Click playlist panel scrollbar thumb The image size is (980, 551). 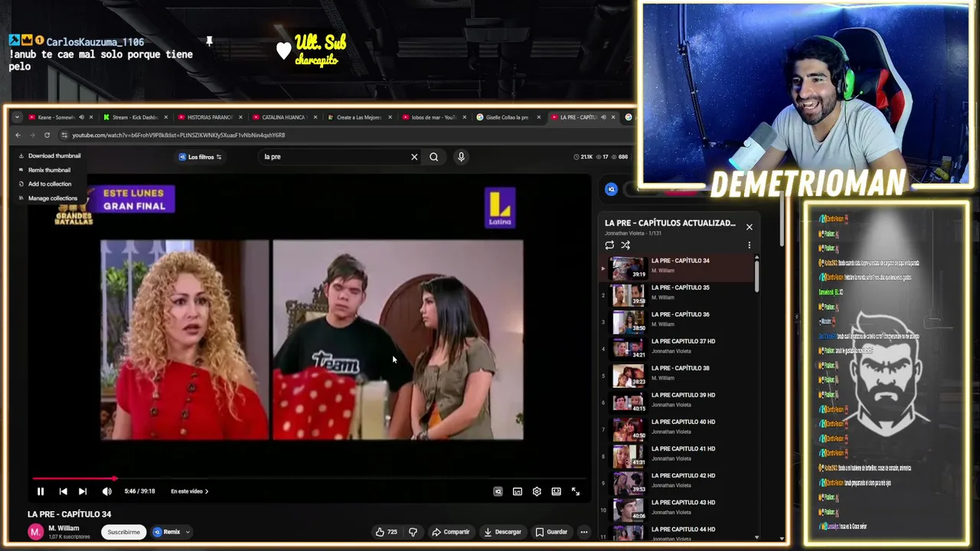pos(757,275)
